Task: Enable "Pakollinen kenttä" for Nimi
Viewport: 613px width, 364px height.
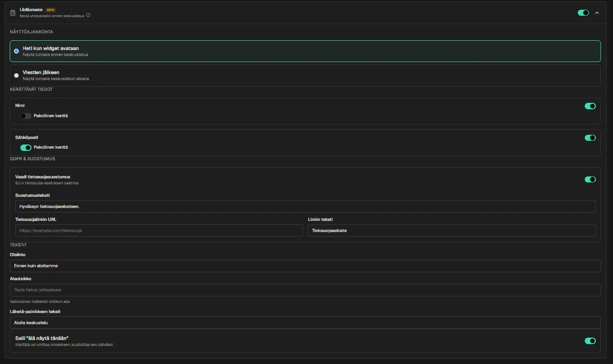Action: [x=26, y=116]
